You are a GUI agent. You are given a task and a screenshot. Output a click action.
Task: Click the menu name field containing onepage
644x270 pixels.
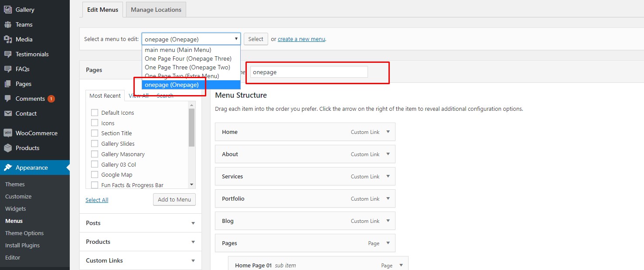click(309, 72)
